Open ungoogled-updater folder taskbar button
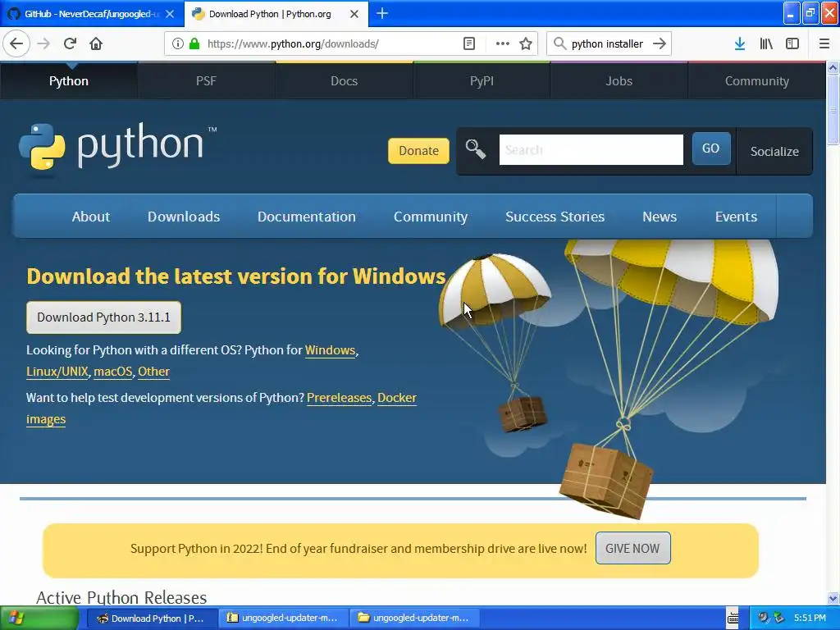The image size is (840, 630). [x=415, y=619]
